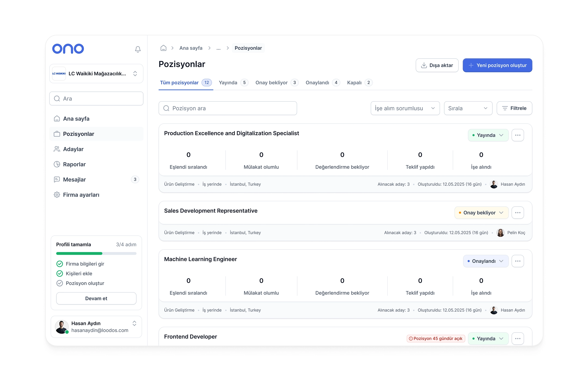
Task: Open the Sırala sort dropdown
Action: pos(468,108)
